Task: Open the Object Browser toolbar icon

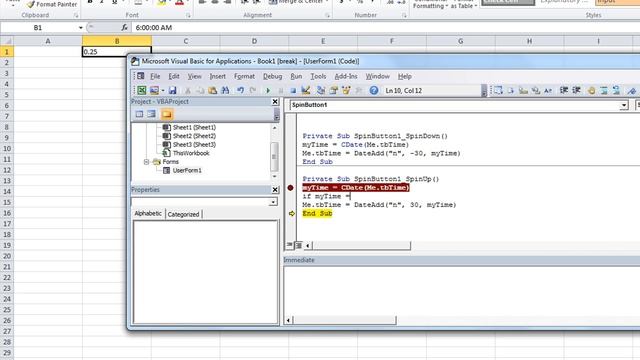Action: click(x=346, y=90)
